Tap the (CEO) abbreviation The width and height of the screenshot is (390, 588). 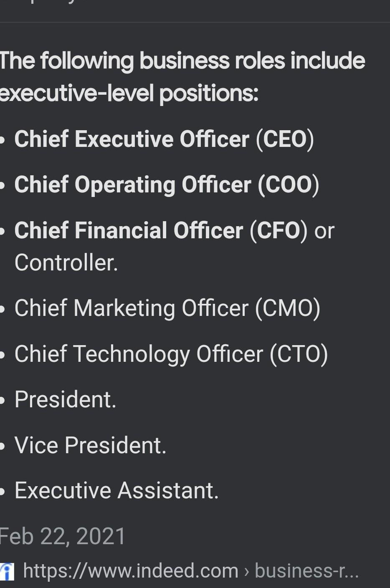[x=285, y=139]
